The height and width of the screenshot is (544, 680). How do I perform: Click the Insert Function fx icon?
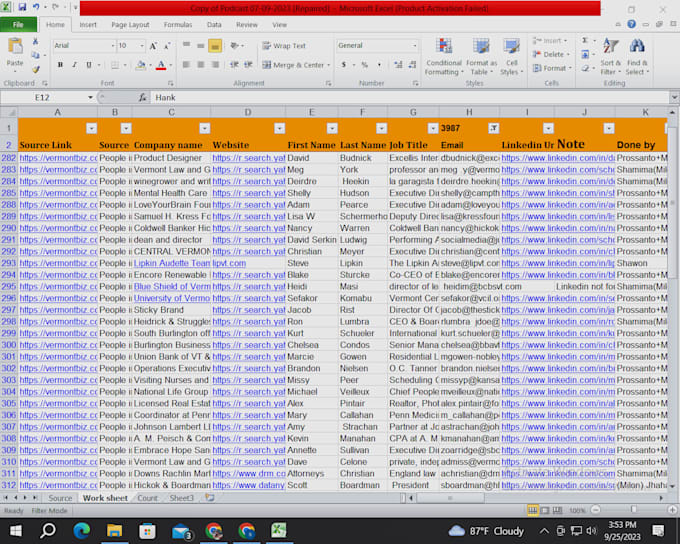click(142, 98)
